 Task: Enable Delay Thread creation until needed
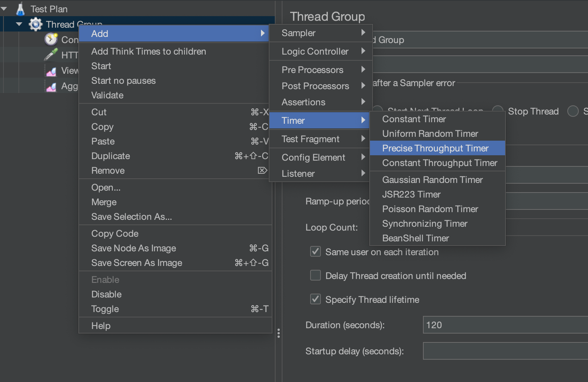(315, 276)
